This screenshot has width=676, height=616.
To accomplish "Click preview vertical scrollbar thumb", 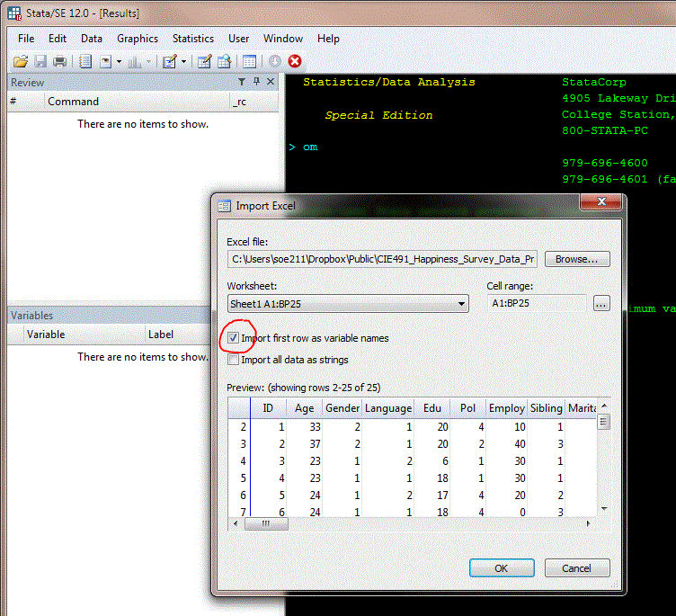I will (x=604, y=422).
